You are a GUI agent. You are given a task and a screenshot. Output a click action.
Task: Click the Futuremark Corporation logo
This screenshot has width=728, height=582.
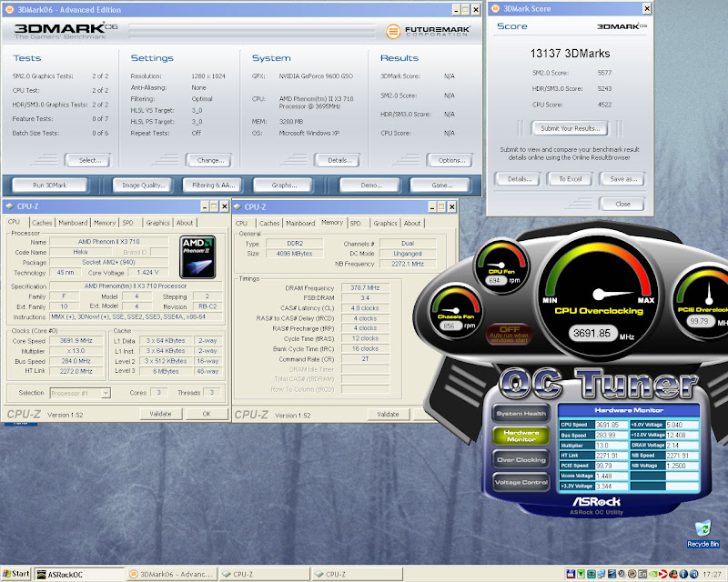428,31
